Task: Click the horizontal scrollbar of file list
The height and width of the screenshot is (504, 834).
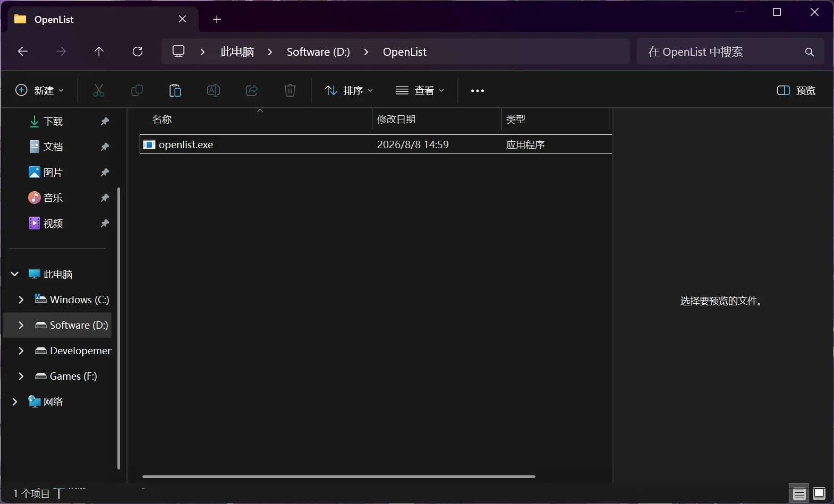Action: click(338, 476)
